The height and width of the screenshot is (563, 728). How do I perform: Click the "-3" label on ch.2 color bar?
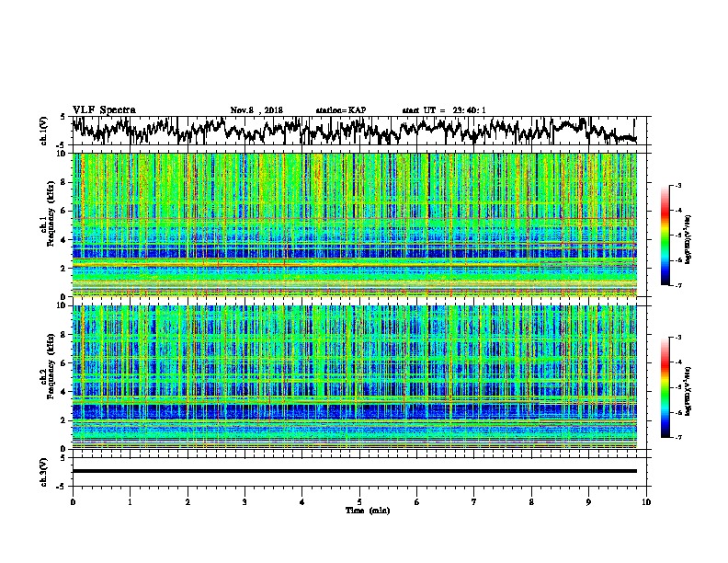point(677,338)
